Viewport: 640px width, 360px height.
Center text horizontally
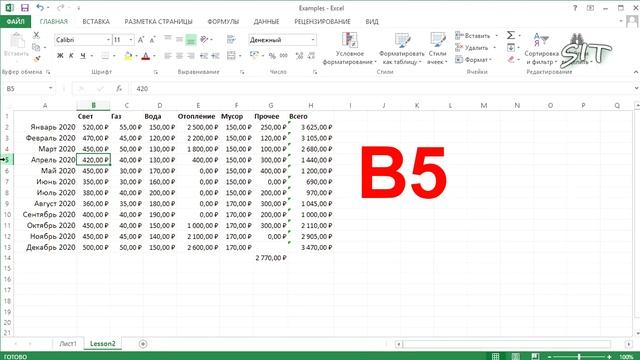click(x=179, y=56)
